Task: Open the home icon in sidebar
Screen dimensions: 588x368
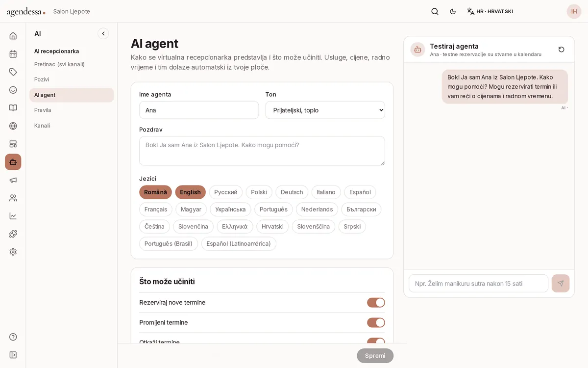Action: pyautogui.click(x=13, y=36)
